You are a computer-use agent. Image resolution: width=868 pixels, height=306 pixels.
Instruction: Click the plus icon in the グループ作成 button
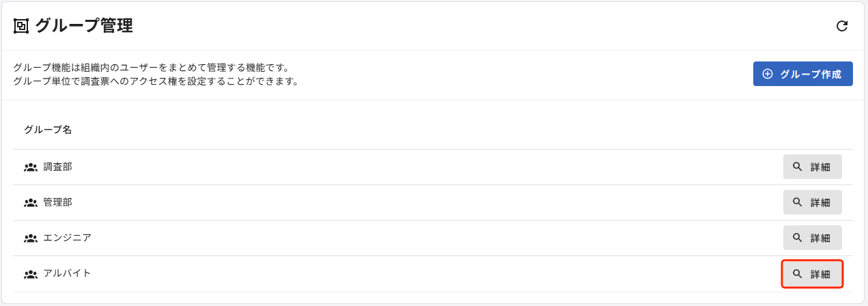767,74
